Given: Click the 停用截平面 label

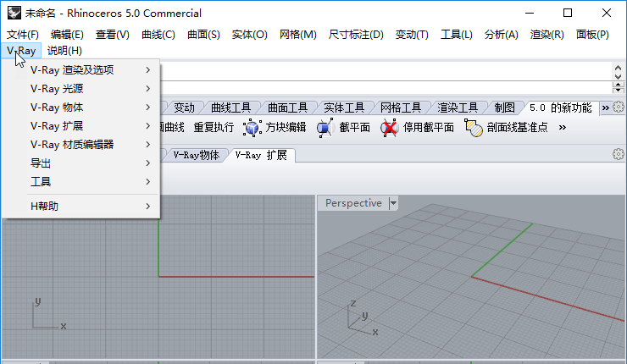Looking at the screenshot, I should point(428,128).
